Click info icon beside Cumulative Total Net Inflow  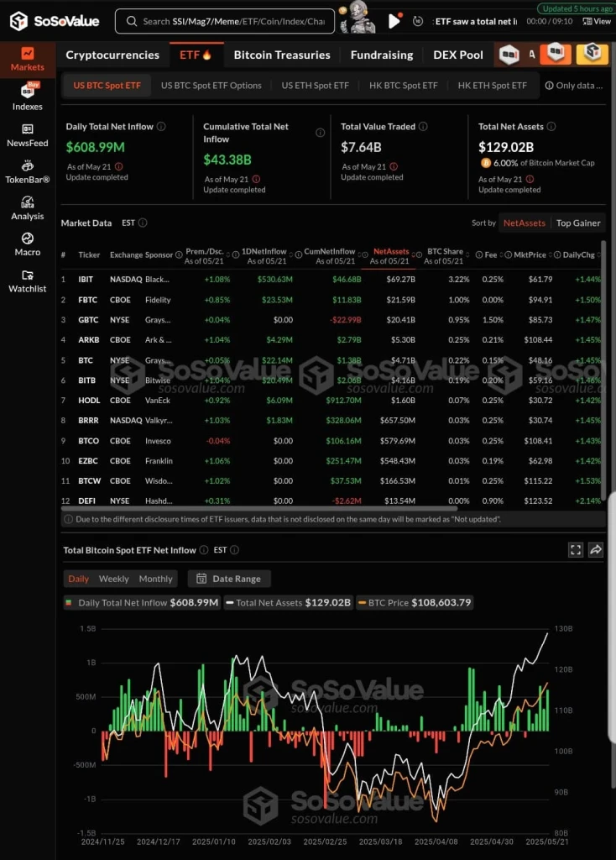pyautogui.click(x=320, y=133)
